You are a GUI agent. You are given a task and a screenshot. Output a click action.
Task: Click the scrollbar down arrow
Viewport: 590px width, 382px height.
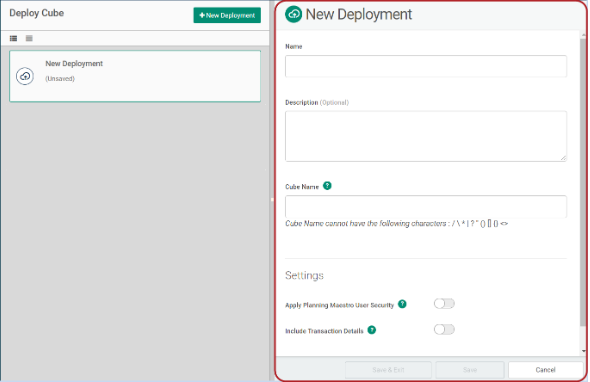point(584,351)
